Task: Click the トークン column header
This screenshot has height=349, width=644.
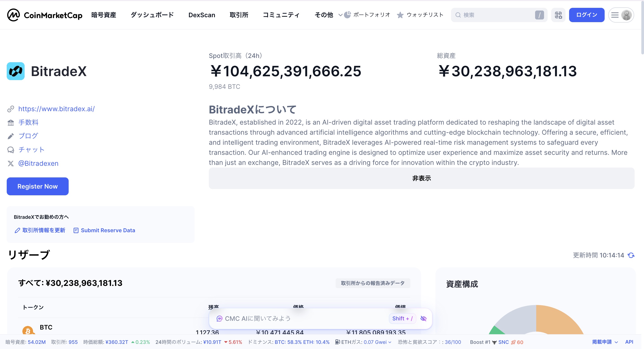Action: (33, 307)
